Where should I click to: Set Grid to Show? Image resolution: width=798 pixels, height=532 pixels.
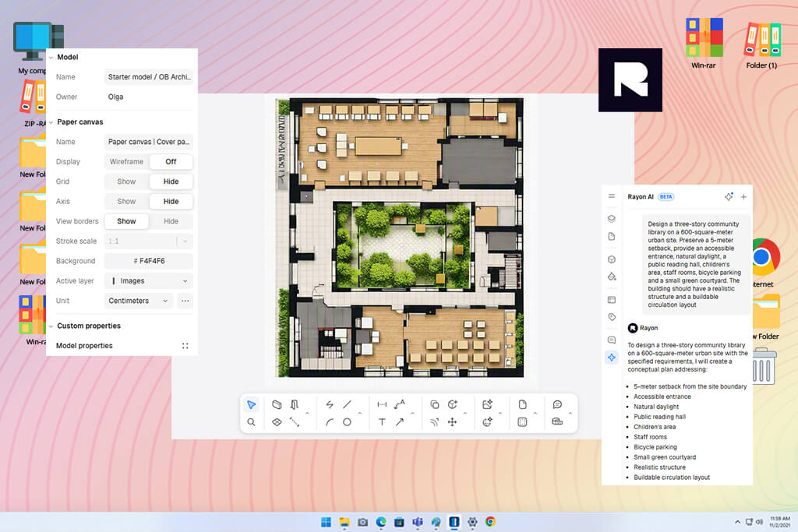point(127,181)
